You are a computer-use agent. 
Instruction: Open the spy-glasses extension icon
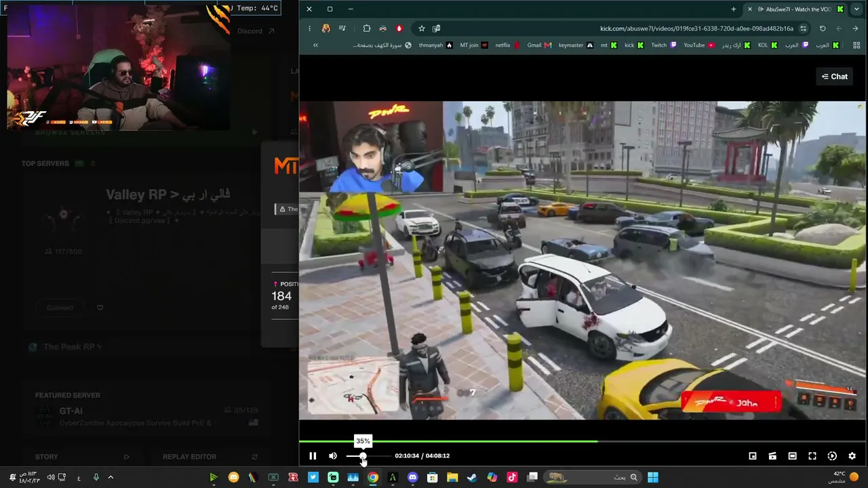(383, 28)
